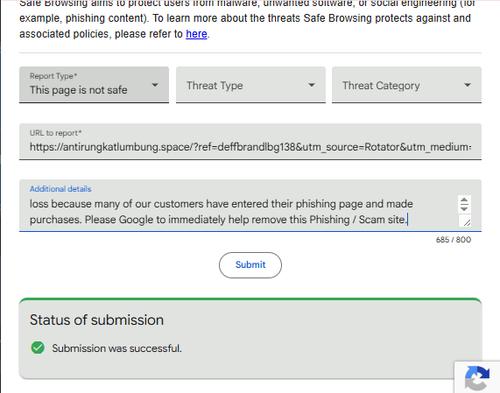This screenshot has height=393, width=500.
Task: Click the URL to report field
Action: point(250,142)
